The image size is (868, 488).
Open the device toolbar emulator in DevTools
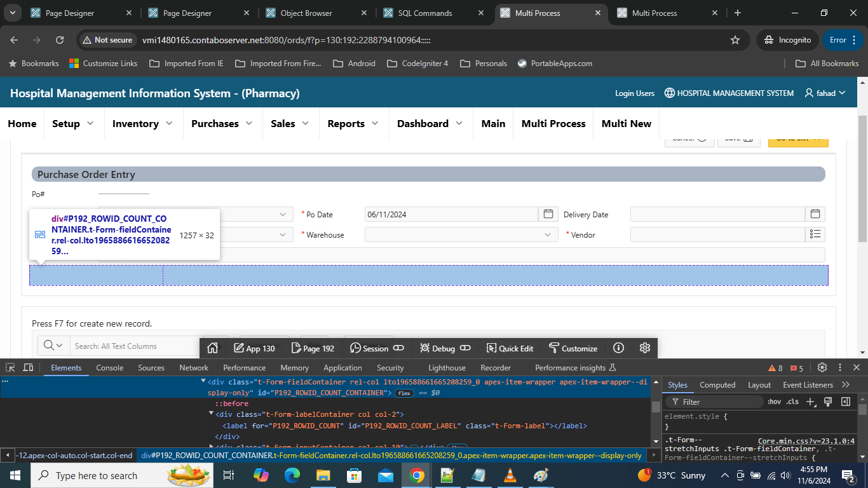27,367
